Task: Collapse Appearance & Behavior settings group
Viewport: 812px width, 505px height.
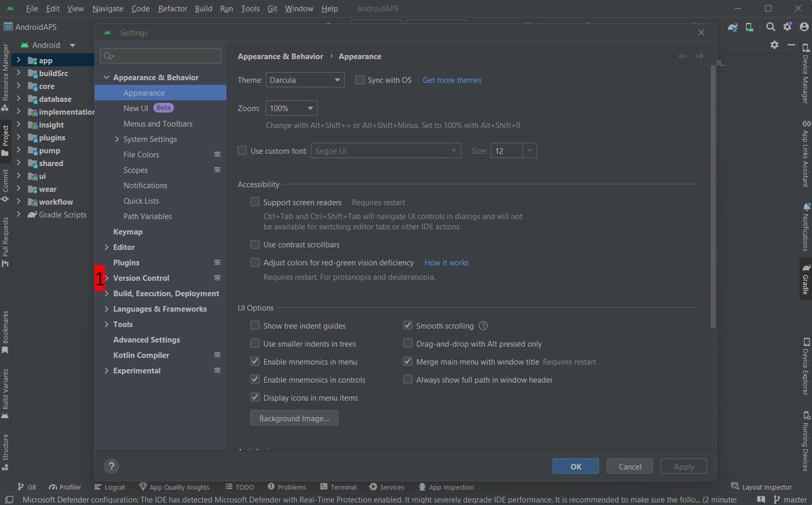Action: coord(106,77)
